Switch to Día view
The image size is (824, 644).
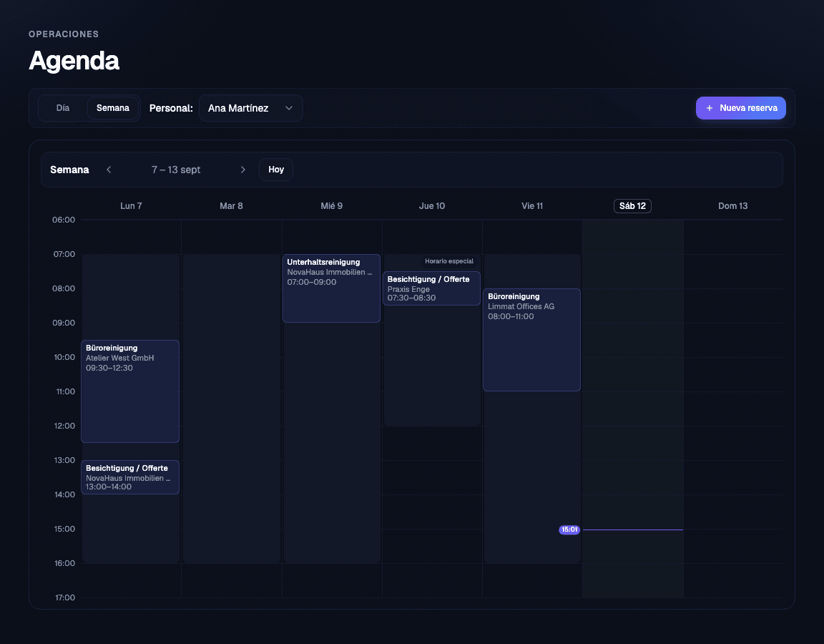[63, 108]
